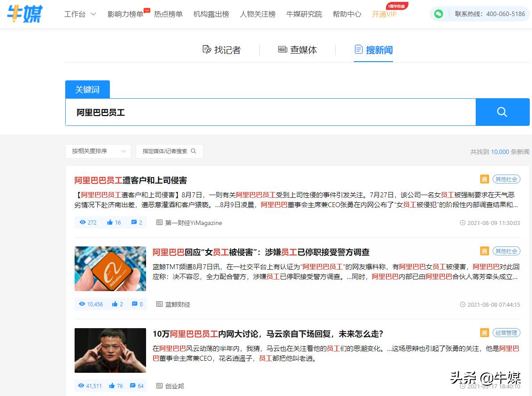The width and height of the screenshot is (532, 396).
Task: Click the hot badge on 影响力榜单
Action: point(147,10)
